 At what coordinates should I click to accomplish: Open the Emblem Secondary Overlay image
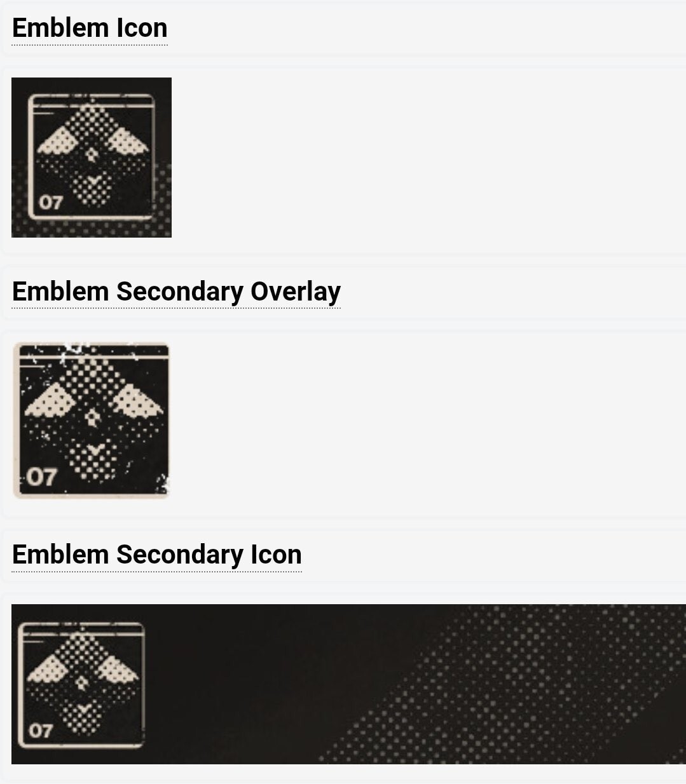click(x=91, y=421)
